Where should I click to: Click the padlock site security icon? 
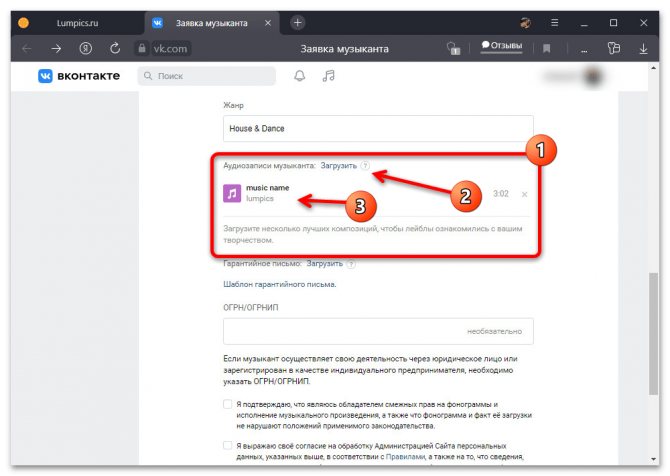pos(141,48)
